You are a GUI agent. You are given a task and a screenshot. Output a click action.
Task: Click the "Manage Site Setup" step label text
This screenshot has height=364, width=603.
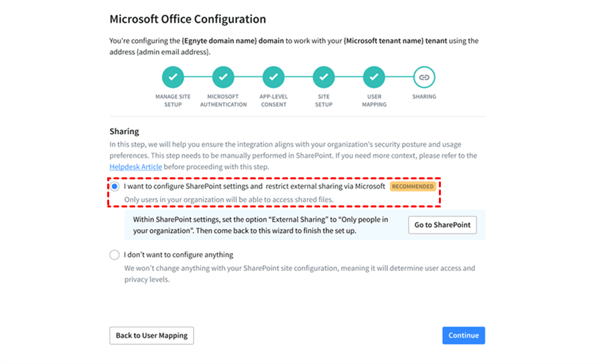[173, 100]
